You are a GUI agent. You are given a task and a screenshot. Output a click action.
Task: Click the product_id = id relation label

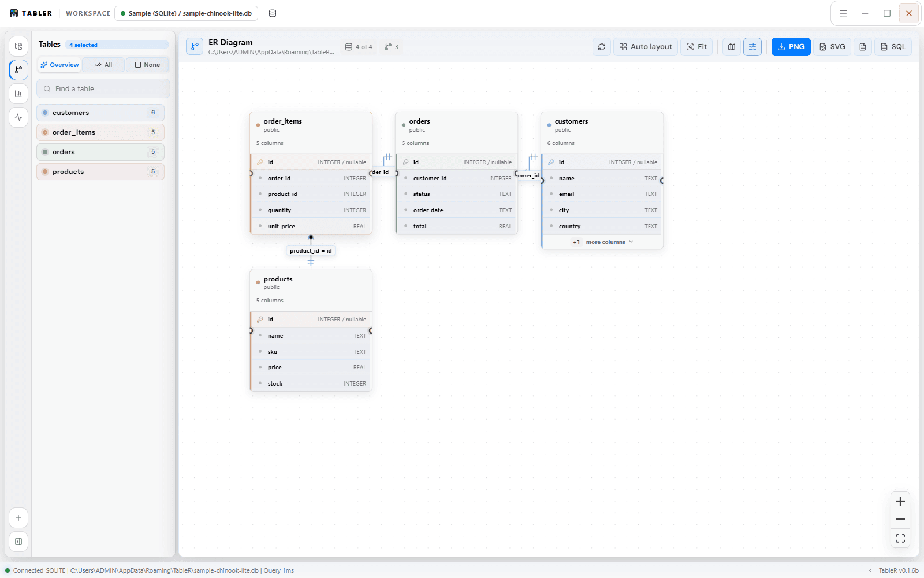(x=311, y=251)
